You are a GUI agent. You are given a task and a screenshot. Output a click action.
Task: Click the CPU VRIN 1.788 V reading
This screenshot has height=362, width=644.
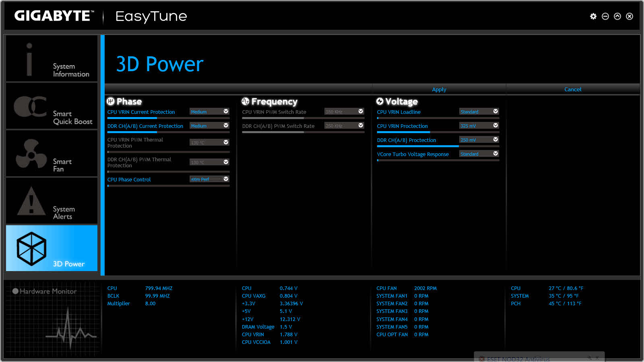pos(289,335)
